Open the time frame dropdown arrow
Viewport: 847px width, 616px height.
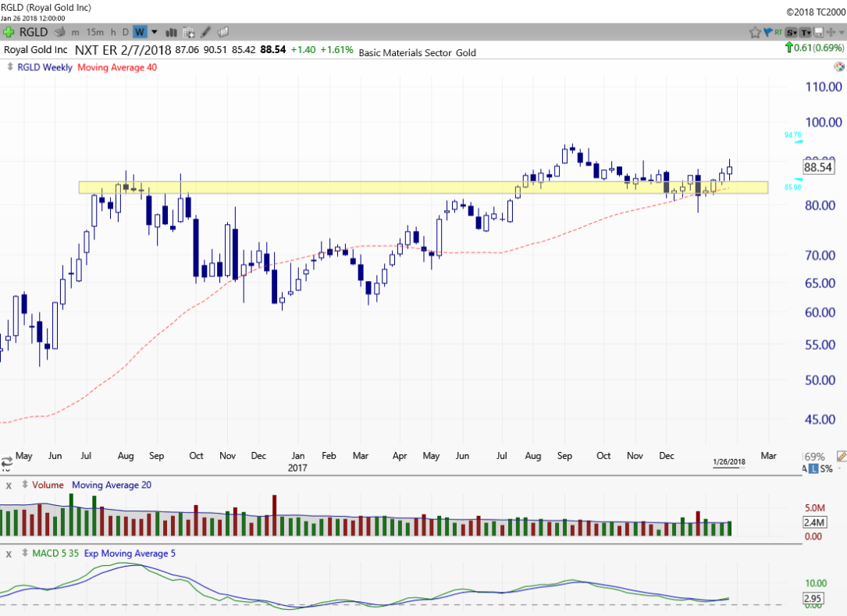pyautogui.click(x=155, y=32)
